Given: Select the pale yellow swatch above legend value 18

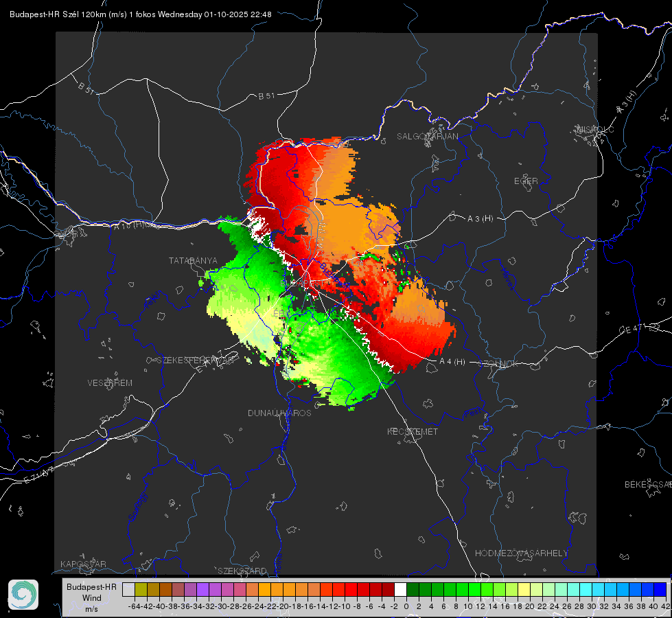Looking at the screenshot, I should click(x=524, y=589).
